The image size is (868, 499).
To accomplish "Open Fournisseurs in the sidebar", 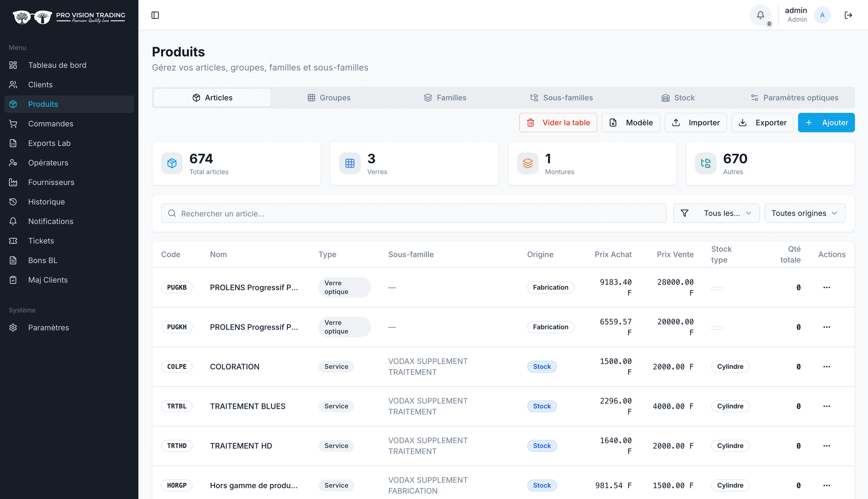I will tap(69, 182).
